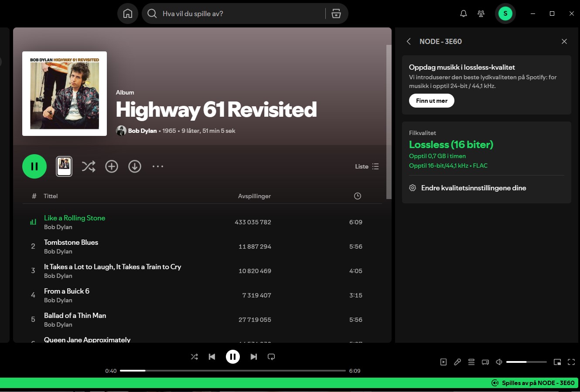Image resolution: width=580 pixels, height=392 pixels.
Task: Toggle repeat mode in the player
Action: 271,357
